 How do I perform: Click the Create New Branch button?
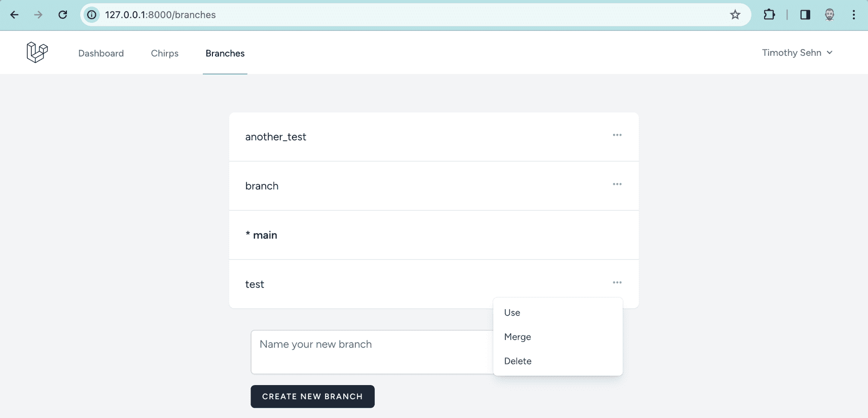click(312, 396)
